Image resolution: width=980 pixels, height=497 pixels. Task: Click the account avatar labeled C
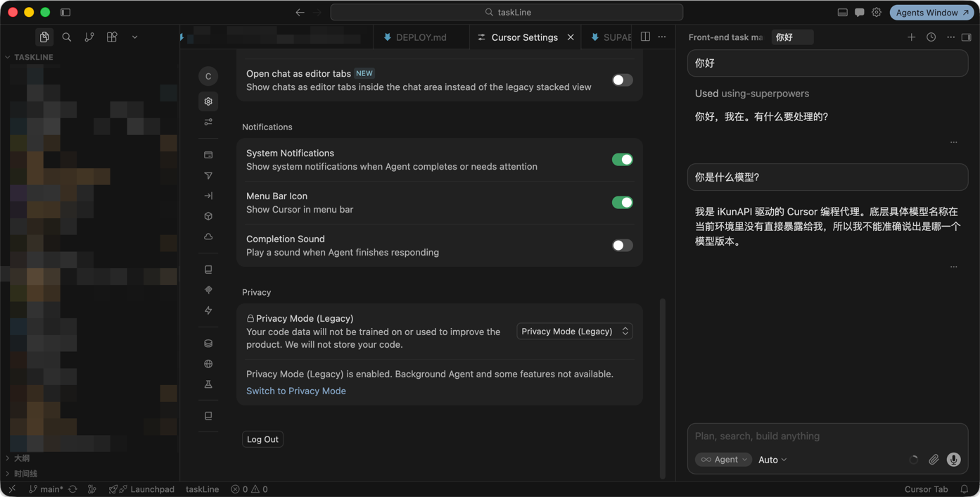208,76
